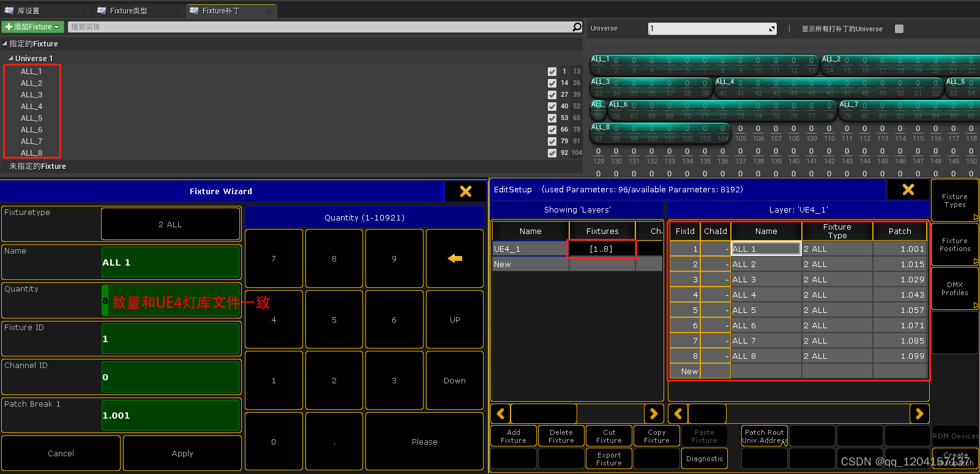Switch to the Fixture补丁 tab

coord(231,10)
